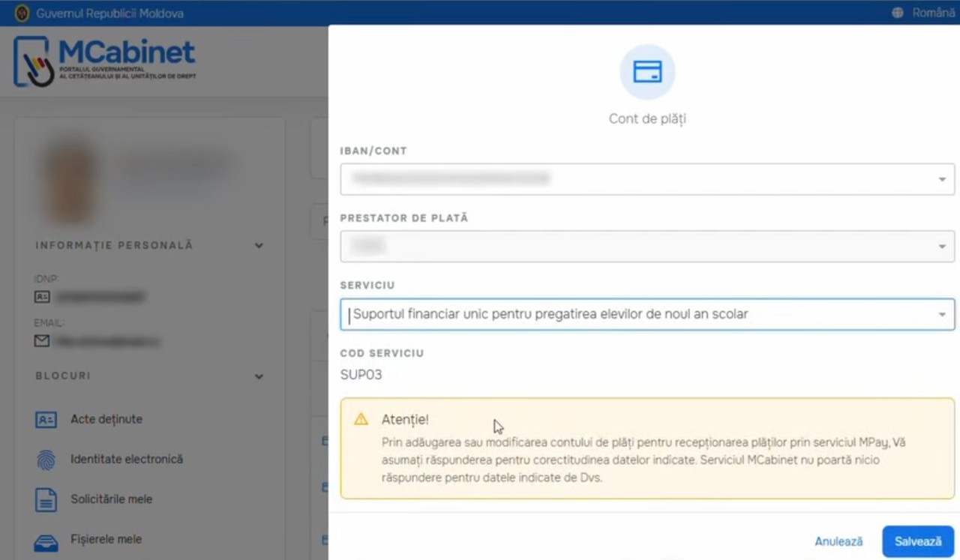
Task: Go to Solicitările mele
Action: [111, 499]
